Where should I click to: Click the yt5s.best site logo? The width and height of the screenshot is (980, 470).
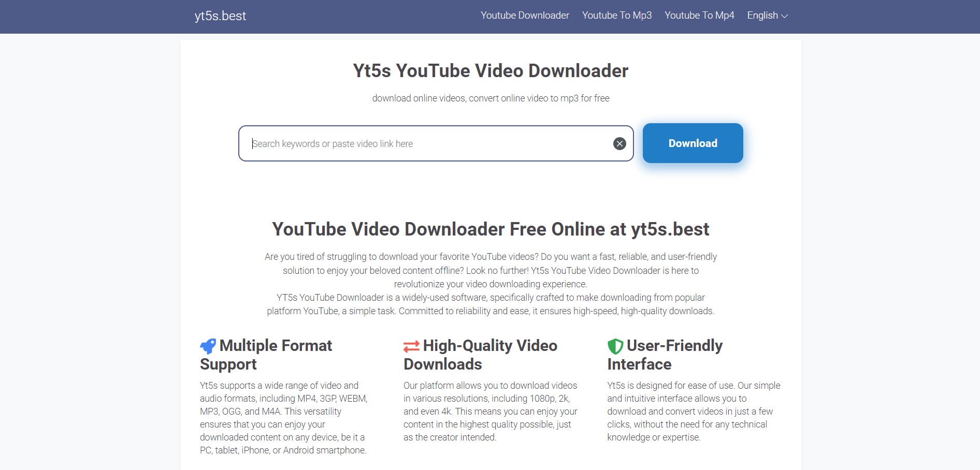point(220,16)
